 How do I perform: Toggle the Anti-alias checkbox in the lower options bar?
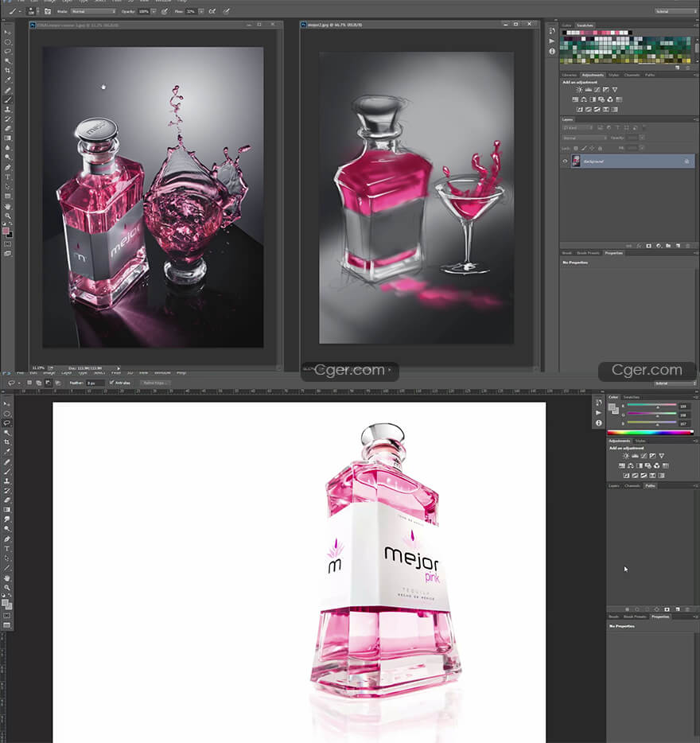[112, 383]
